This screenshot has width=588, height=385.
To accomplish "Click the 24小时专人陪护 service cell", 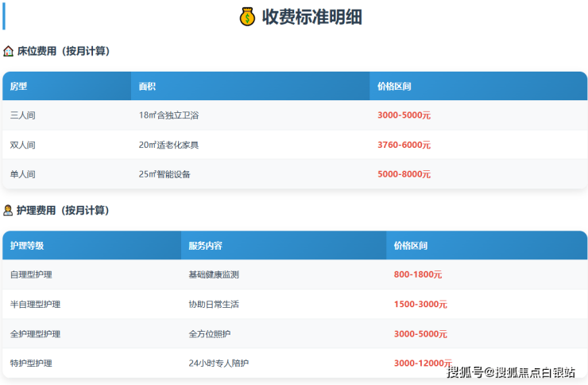I will (219, 364).
